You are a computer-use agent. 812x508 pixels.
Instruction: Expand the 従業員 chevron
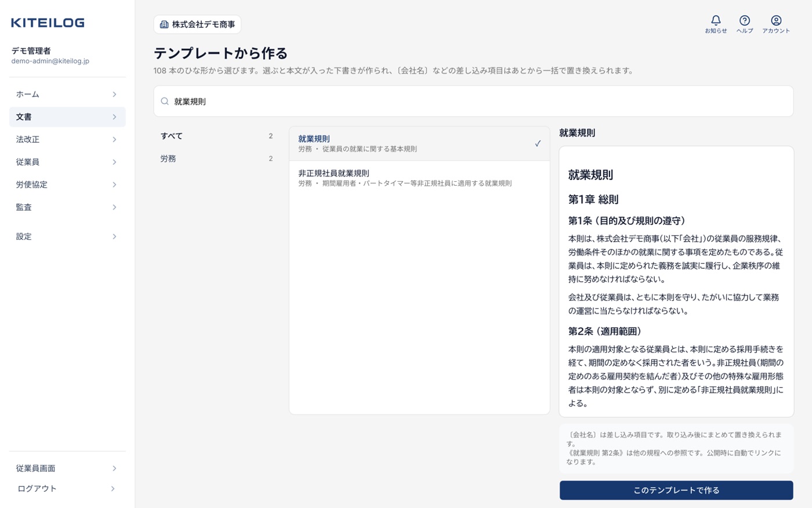point(114,162)
